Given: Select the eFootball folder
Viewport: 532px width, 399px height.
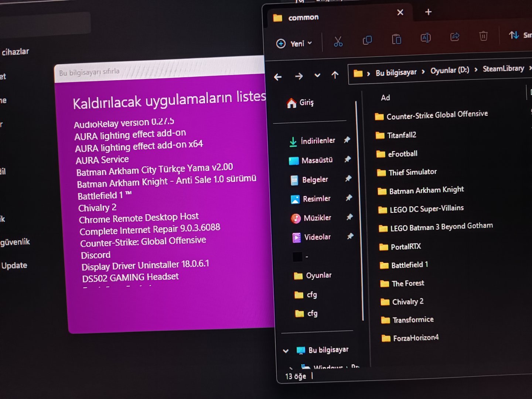Looking at the screenshot, I should [397, 154].
